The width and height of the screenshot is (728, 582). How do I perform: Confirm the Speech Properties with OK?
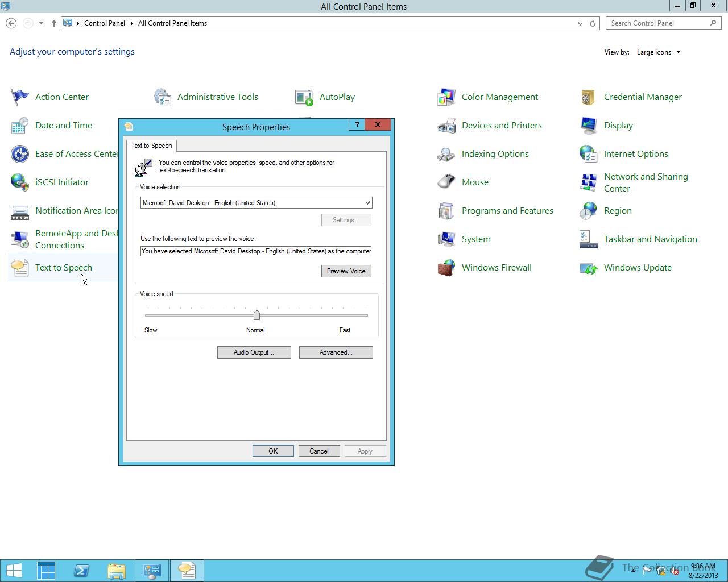tap(273, 451)
